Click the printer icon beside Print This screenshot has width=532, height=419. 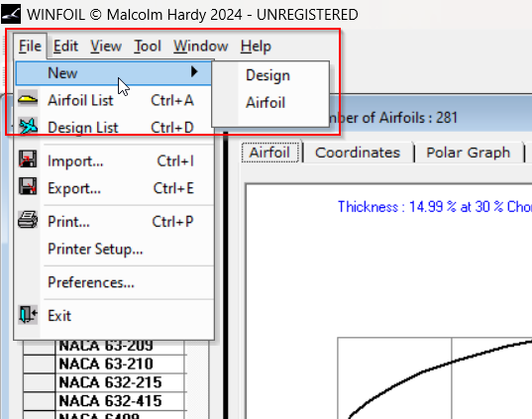pyautogui.click(x=28, y=220)
